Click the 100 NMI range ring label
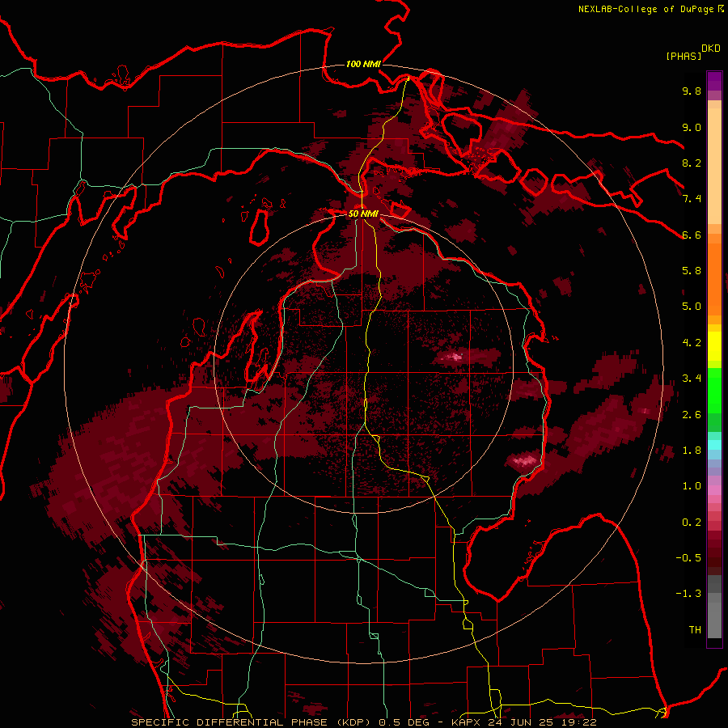Viewport: 728px width, 728px height. 363,64
